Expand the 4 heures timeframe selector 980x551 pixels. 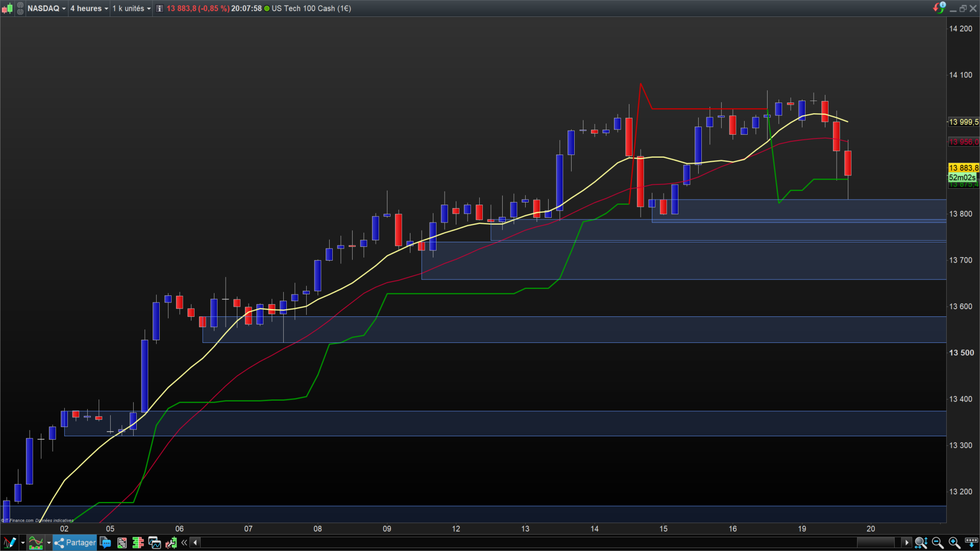[89, 8]
